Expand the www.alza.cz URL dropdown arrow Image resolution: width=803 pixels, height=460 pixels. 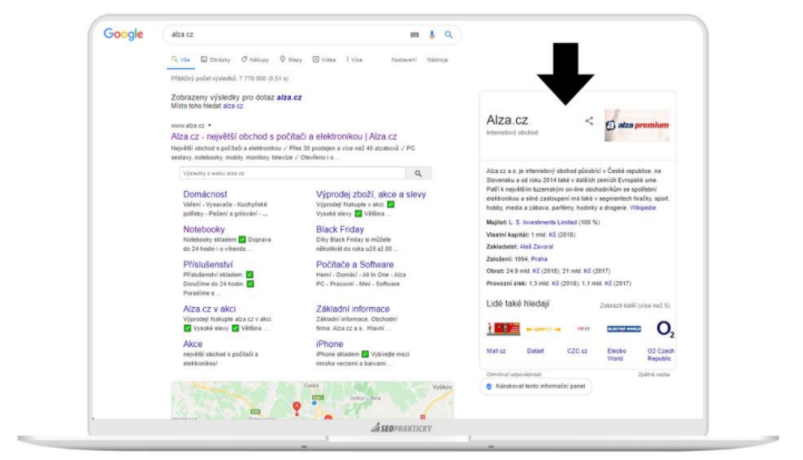(209, 126)
